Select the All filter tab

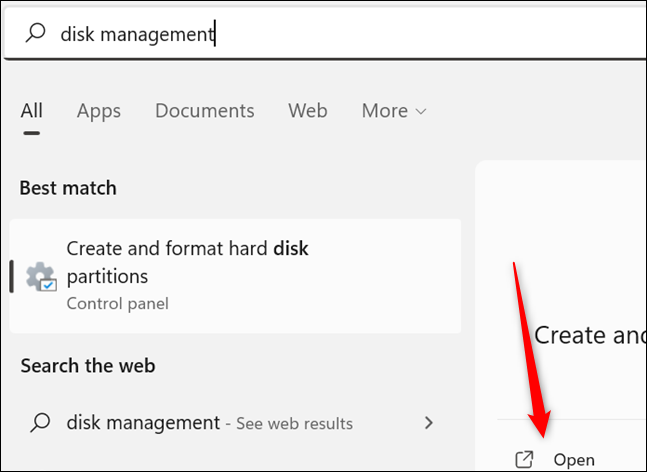[x=32, y=111]
